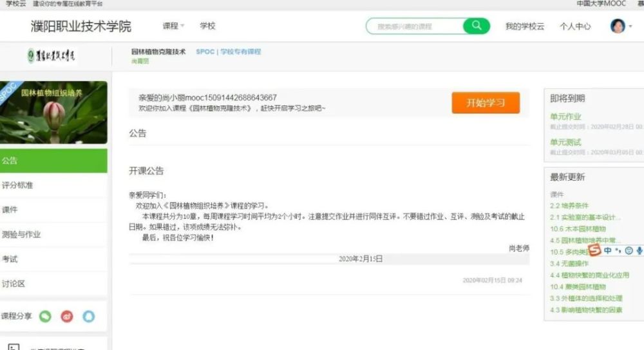Open courseware 10.4 蕨类园林植物
This screenshot has height=350, width=644.
(578, 286)
